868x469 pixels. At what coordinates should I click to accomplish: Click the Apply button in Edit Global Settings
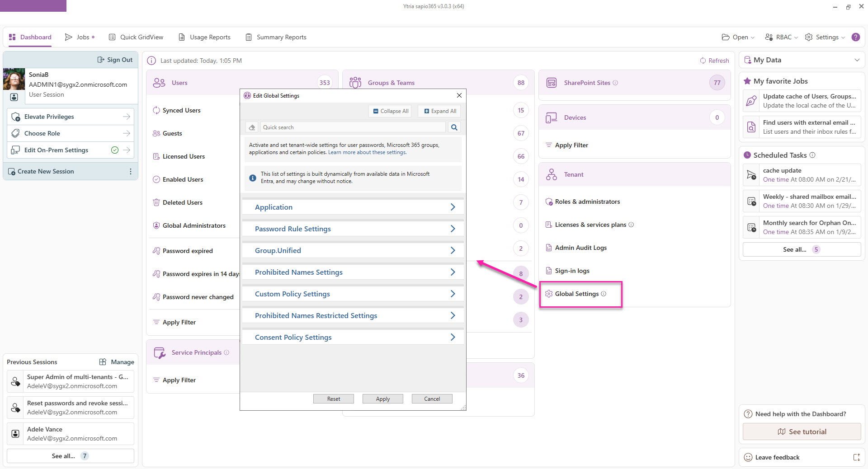(x=382, y=399)
